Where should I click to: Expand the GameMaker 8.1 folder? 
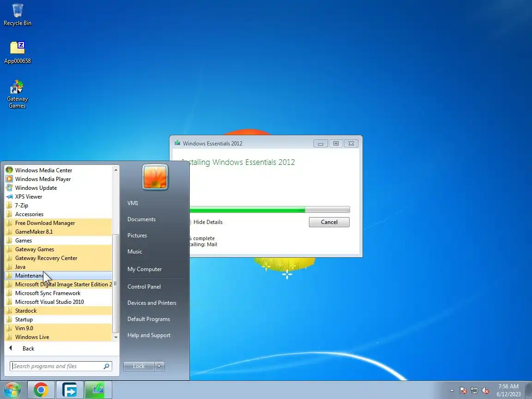coord(58,232)
